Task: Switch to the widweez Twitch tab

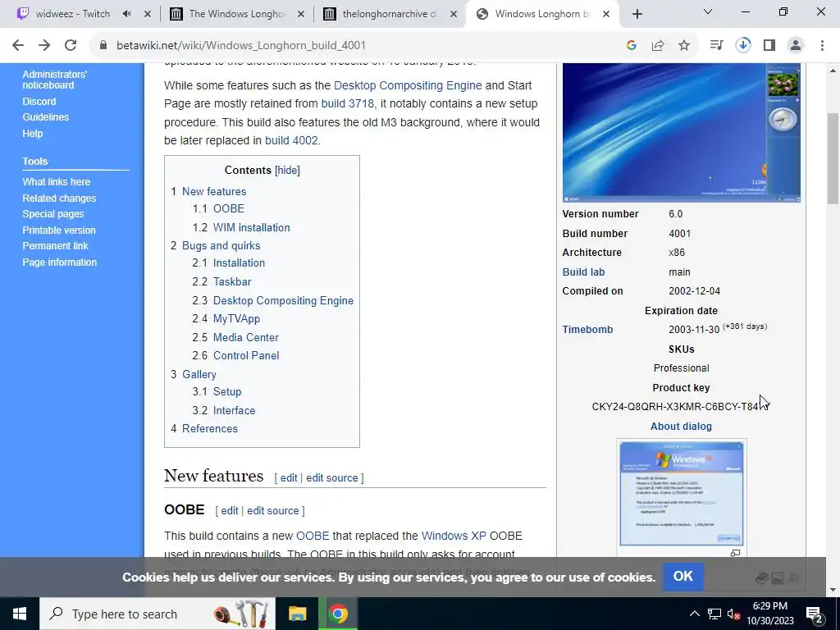Action: coord(72,14)
